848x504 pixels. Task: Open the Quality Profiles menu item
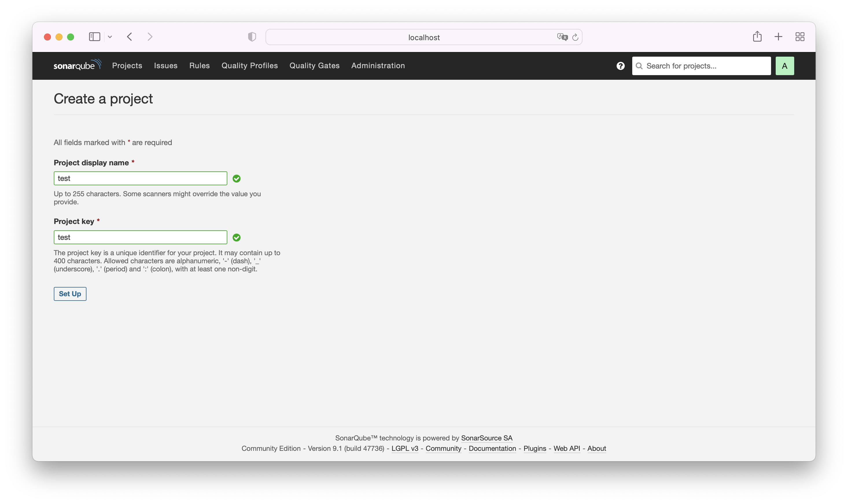click(250, 66)
